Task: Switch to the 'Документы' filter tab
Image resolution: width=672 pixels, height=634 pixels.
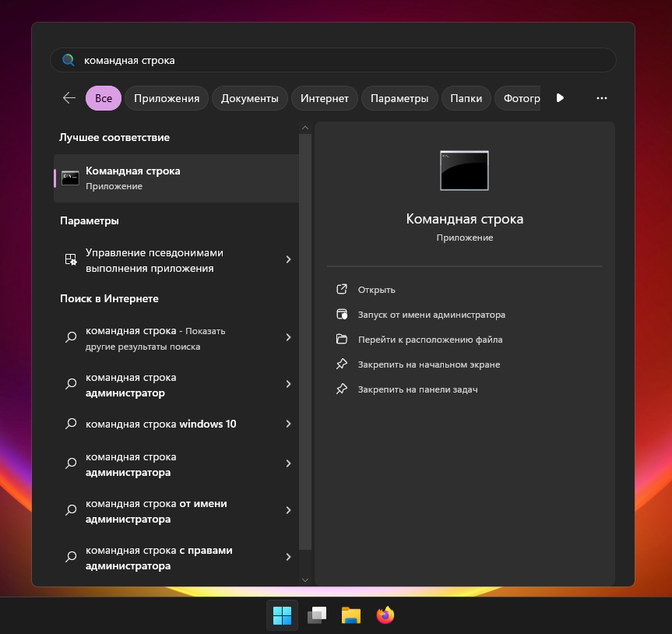Action: point(249,98)
